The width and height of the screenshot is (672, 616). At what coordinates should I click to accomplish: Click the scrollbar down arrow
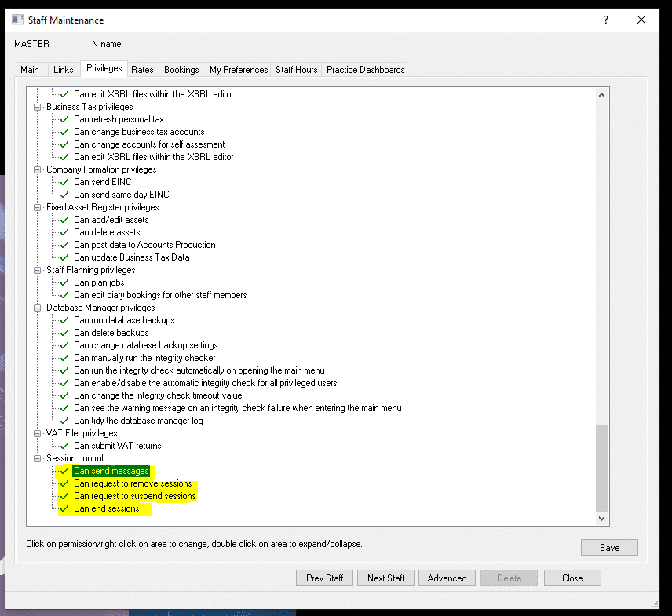pyautogui.click(x=601, y=519)
